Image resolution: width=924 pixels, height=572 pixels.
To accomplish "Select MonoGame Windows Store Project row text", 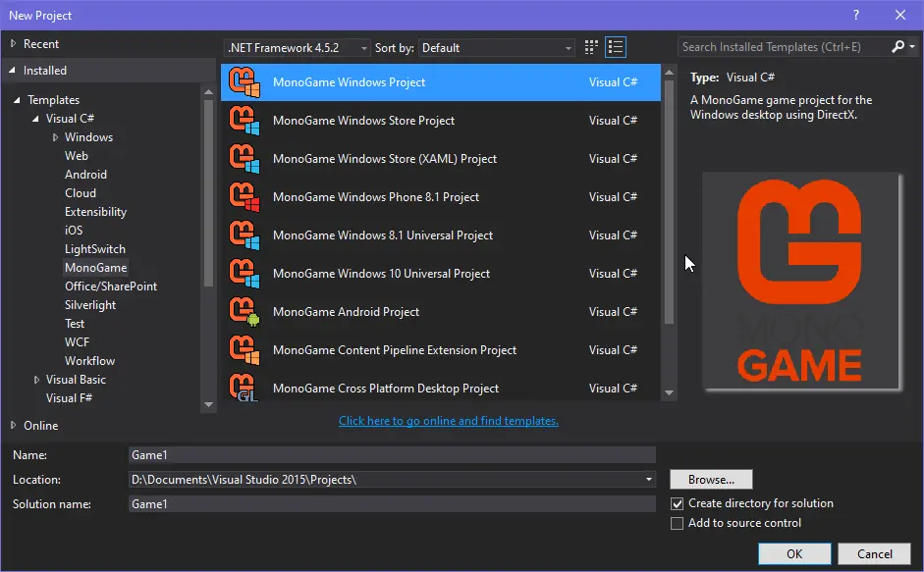I will tap(363, 120).
